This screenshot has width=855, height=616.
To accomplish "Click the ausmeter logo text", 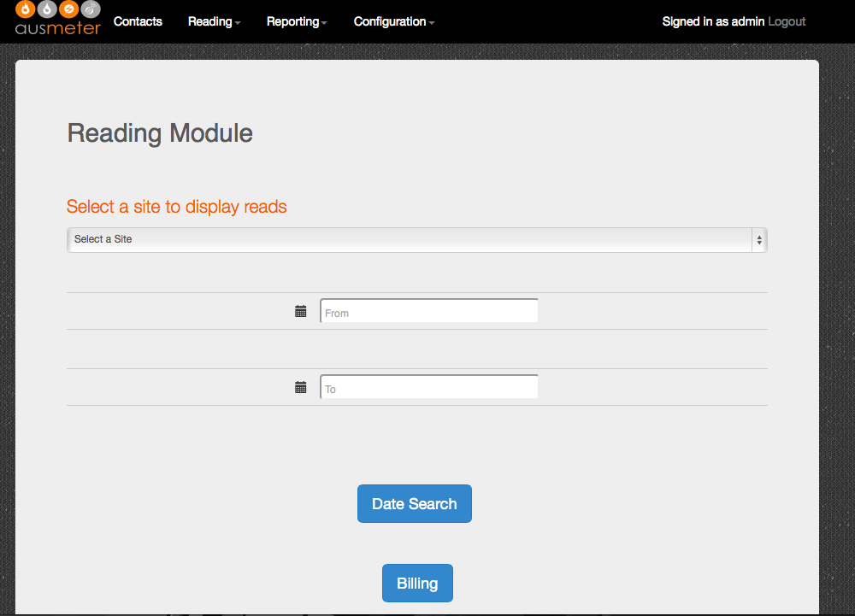I will pos(57,27).
